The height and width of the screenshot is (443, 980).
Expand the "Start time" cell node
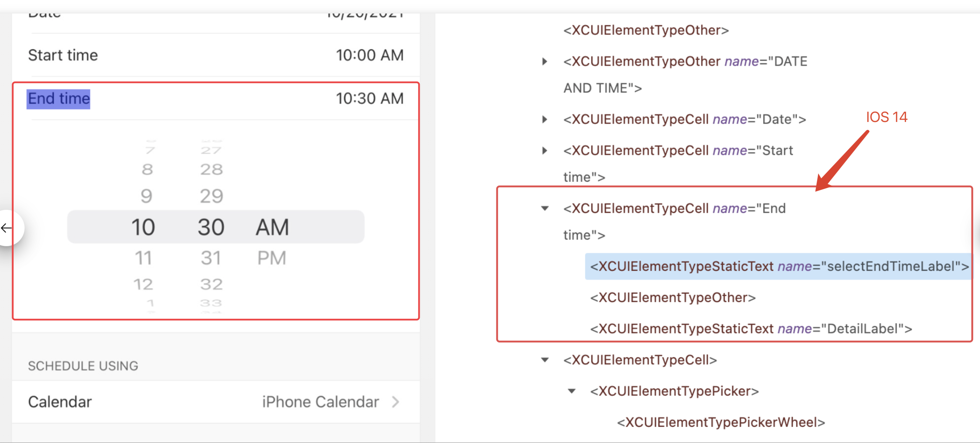click(x=545, y=150)
